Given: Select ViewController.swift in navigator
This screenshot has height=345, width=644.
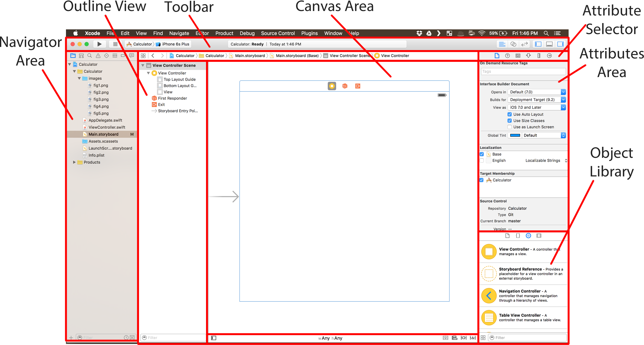Looking at the screenshot, I should pyautogui.click(x=107, y=127).
